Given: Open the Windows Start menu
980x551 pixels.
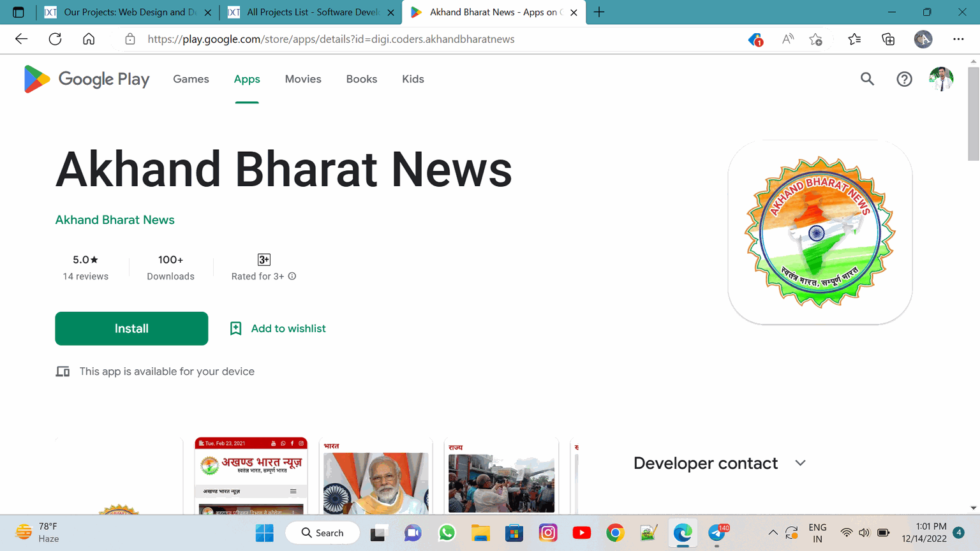Looking at the screenshot, I should coord(264,533).
